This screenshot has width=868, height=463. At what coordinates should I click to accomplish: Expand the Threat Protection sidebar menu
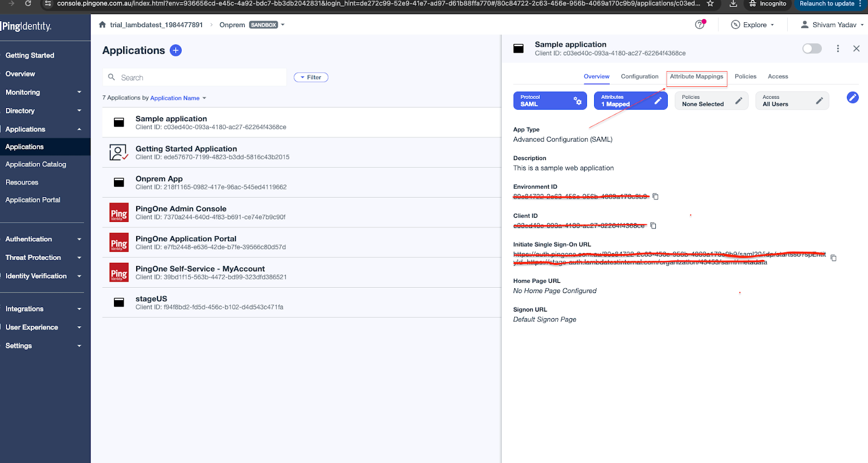[x=79, y=258]
